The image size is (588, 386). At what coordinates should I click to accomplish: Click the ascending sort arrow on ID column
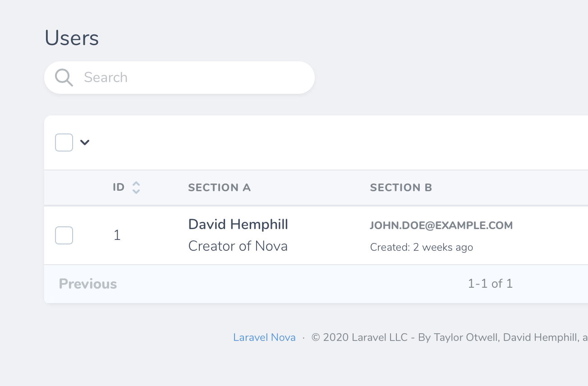coord(135,184)
